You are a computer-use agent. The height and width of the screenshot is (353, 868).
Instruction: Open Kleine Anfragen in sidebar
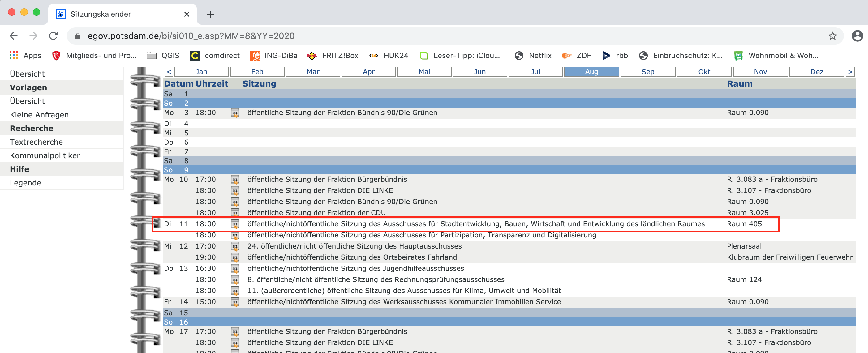39,115
